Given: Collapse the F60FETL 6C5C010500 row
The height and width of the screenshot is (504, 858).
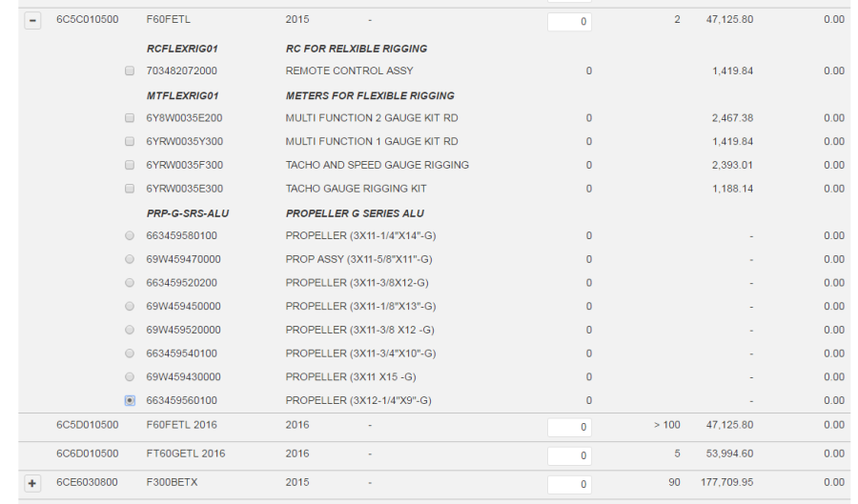Looking at the screenshot, I should tap(32, 21).
